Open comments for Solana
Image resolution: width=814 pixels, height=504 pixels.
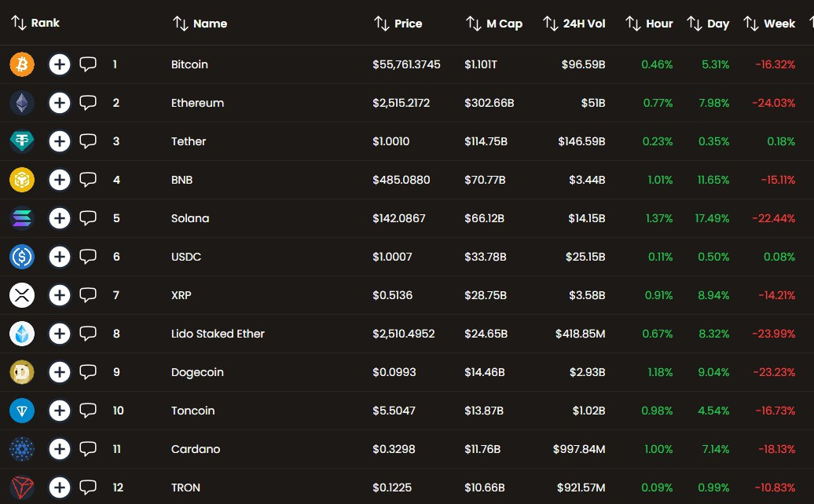(88, 218)
